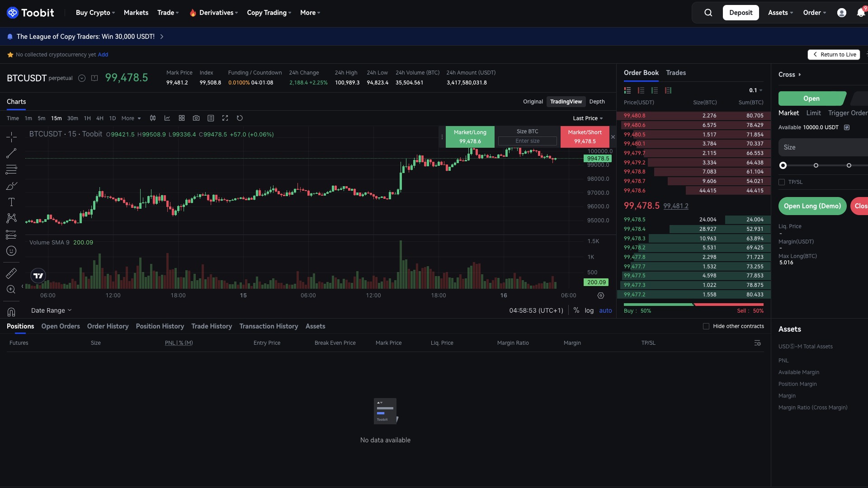Open the indicators icon on chart toolbar
Screen dimensions: 868x488
(x=167, y=118)
